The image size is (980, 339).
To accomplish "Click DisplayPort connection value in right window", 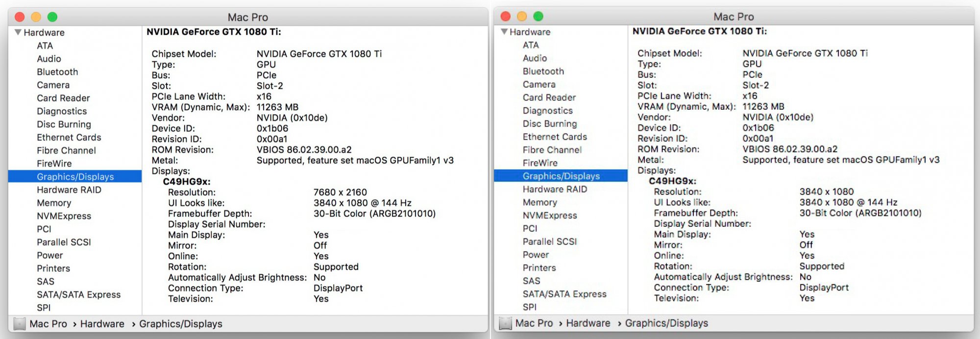I will (x=824, y=288).
